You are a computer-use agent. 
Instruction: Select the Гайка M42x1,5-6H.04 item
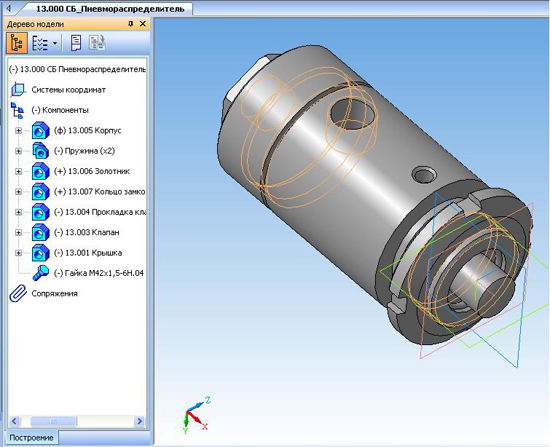tap(99, 273)
